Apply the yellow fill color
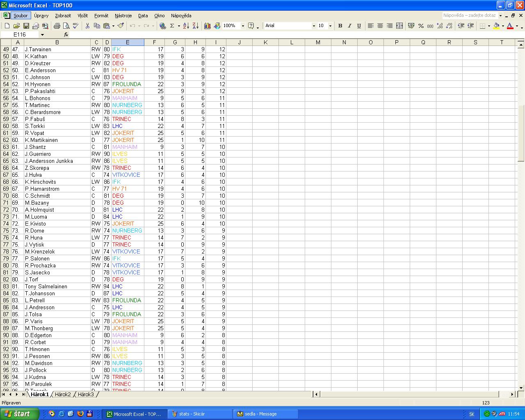 click(x=496, y=26)
